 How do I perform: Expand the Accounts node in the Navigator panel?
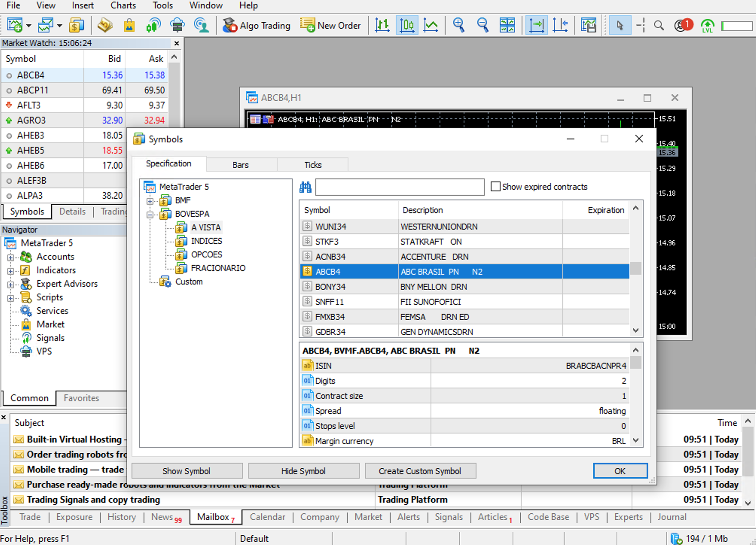pos(11,257)
